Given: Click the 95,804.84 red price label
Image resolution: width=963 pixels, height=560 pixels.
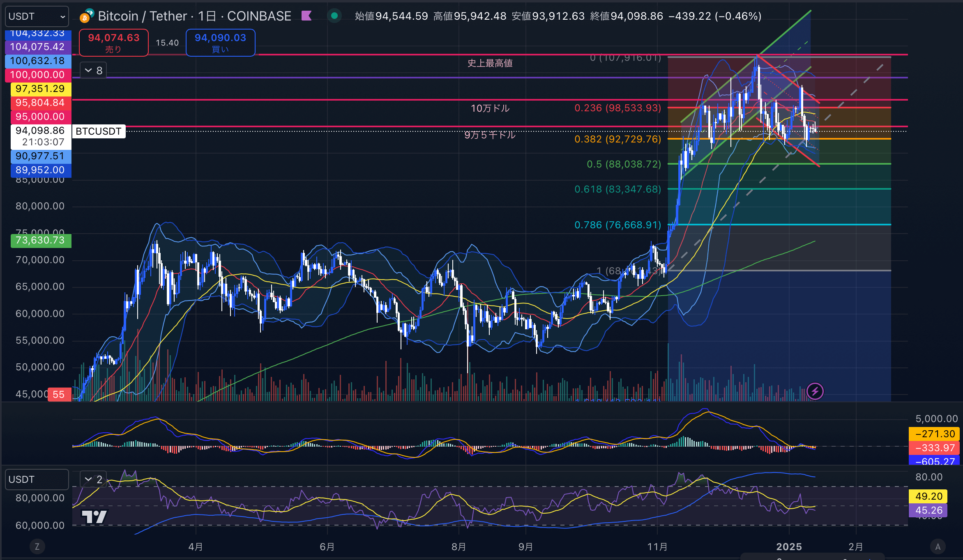Looking at the screenshot, I should point(40,103).
